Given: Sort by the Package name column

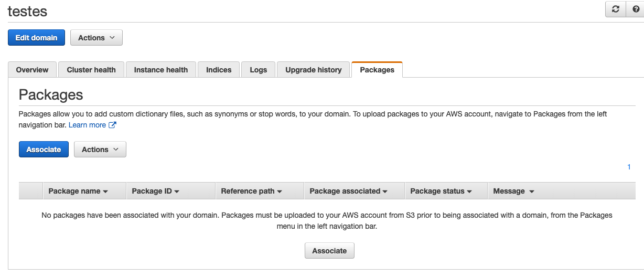Looking at the screenshot, I should (78, 191).
